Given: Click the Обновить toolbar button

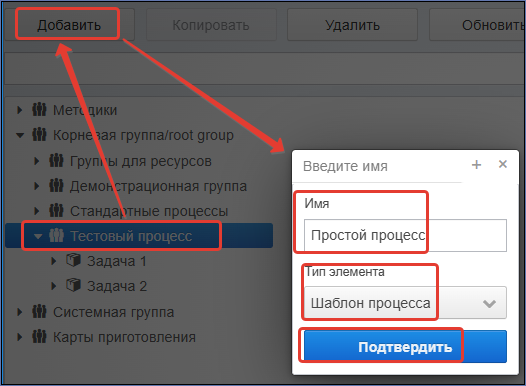Looking at the screenshot, I should 478,25.
